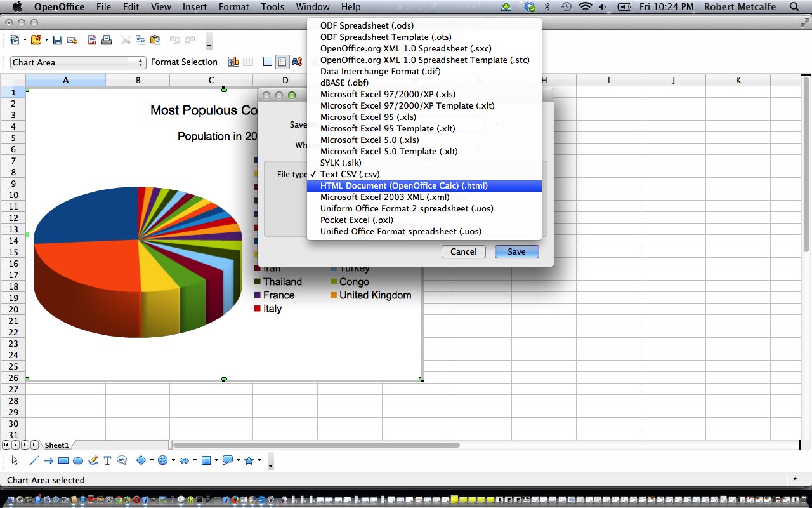Screen dimensions: 812x508
Task: Click the Redo arrow icon
Action: coord(190,40)
